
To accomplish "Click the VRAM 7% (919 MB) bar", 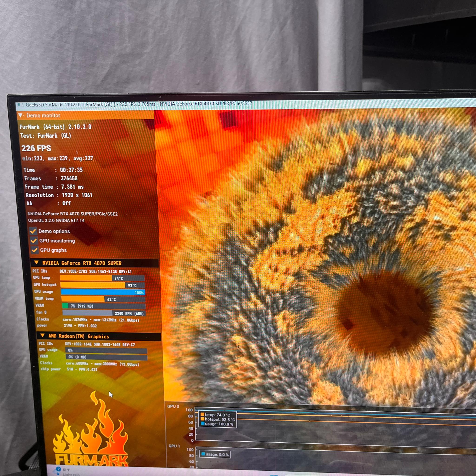I will point(104,306).
